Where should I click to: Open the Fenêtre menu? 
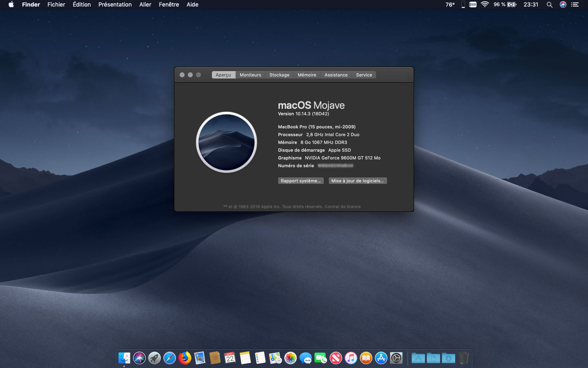click(x=169, y=4)
